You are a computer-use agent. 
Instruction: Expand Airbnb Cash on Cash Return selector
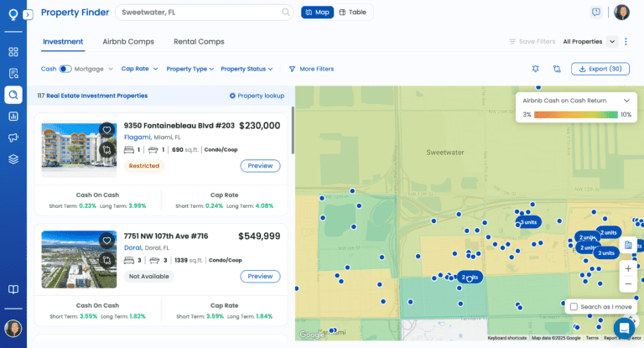coord(626,100)
